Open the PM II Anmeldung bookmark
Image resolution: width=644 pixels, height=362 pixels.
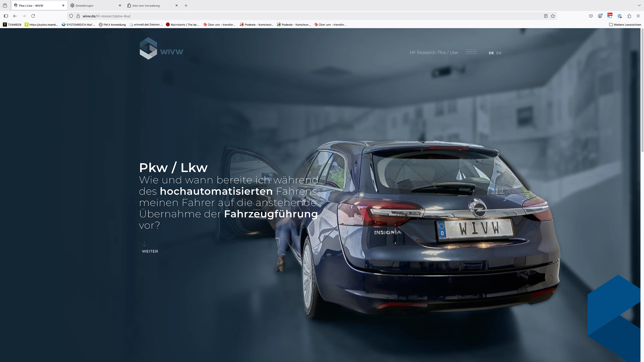point(112,25)
